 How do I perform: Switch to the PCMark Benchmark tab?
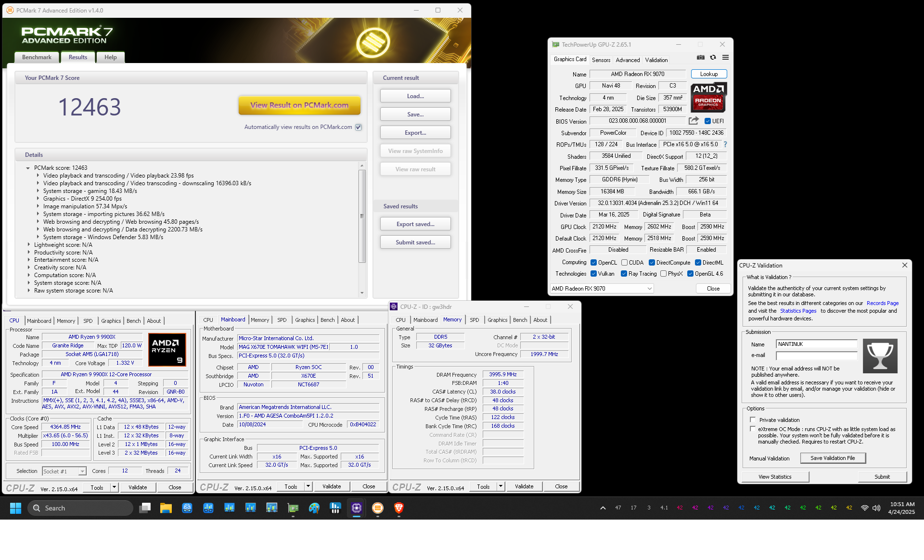pos(37,57)
